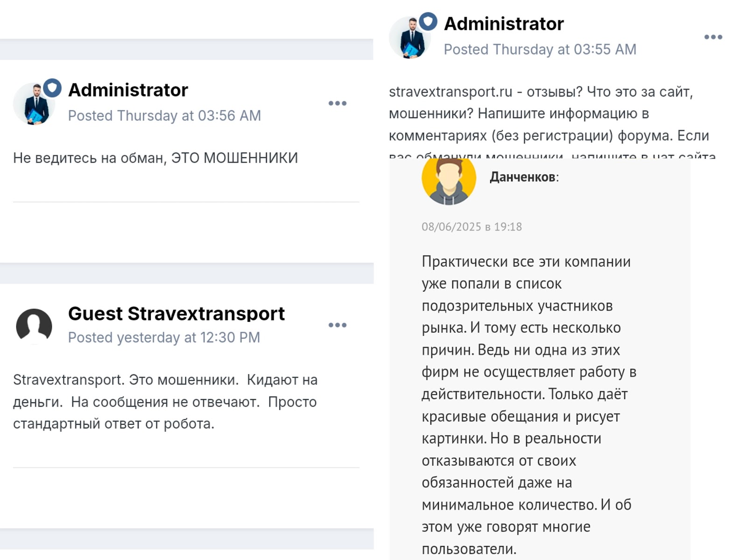The image size is (747, 560).
Task: Click moderator shield badge on 03:55 AM post
Action: 428,21
